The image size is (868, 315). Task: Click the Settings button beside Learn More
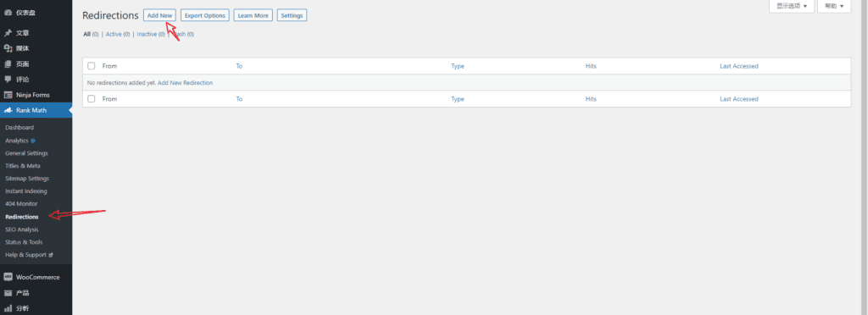(x=292, y=15)
